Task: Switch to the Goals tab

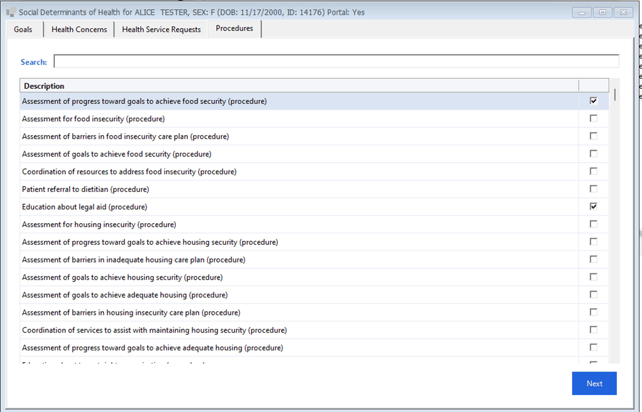Action: click(23, 30)
